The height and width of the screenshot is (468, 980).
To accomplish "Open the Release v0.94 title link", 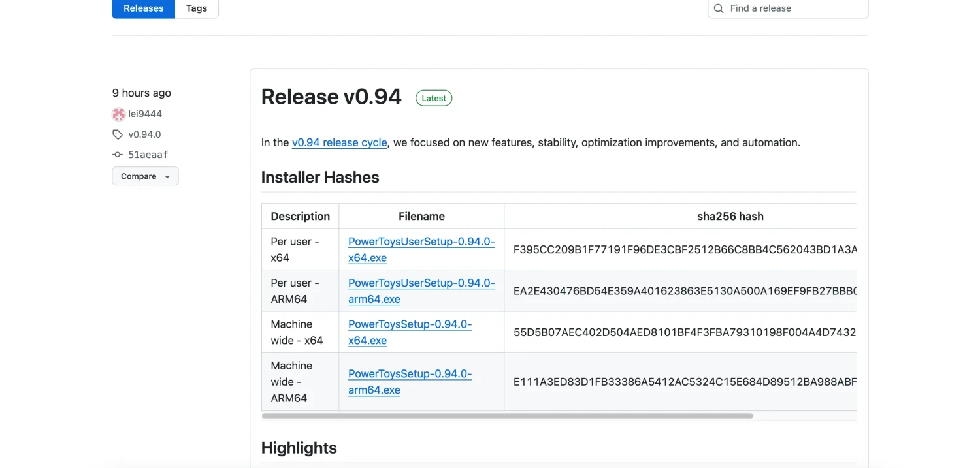I will click(x=331, y=97).
